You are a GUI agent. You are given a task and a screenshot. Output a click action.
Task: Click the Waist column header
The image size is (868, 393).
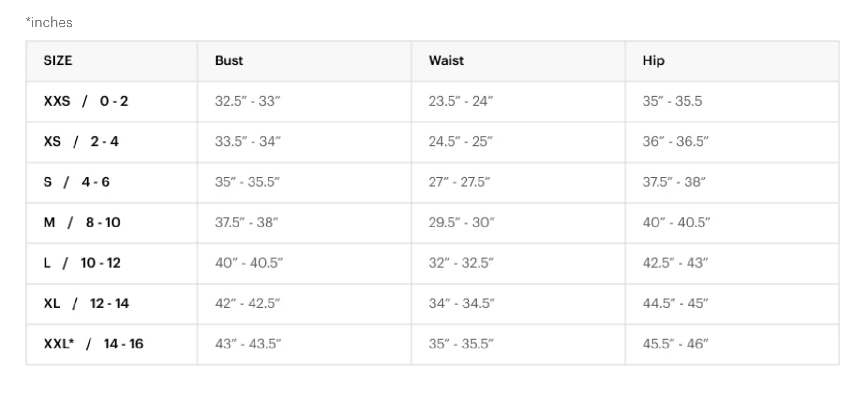pos(446,60)
